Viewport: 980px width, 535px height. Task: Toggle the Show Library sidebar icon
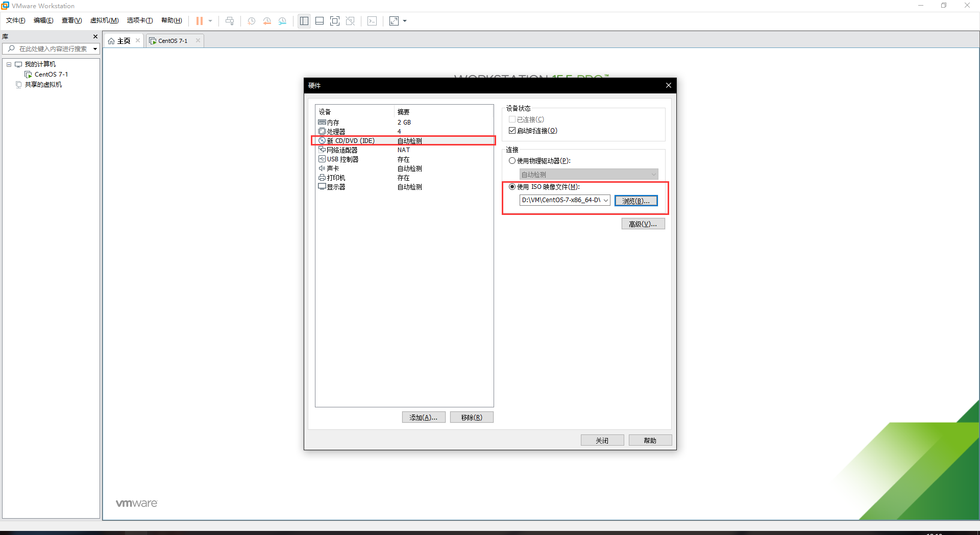point(304,21)
